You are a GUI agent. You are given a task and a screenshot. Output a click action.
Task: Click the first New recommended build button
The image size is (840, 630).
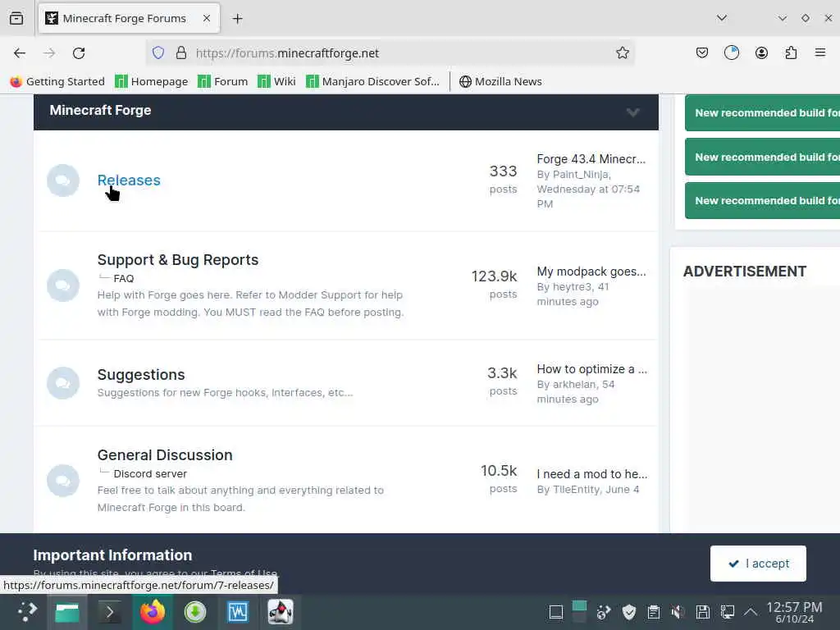pos(762,112)
